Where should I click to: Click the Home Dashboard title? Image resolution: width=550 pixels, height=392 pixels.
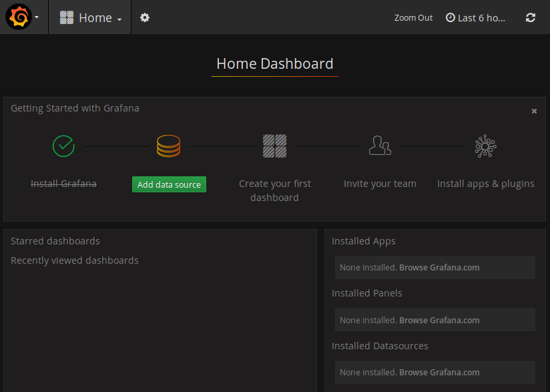click(274, 64)
